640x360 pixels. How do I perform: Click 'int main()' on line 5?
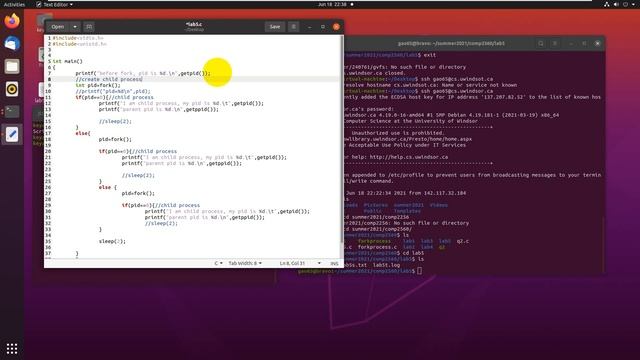tap(67, 61)
